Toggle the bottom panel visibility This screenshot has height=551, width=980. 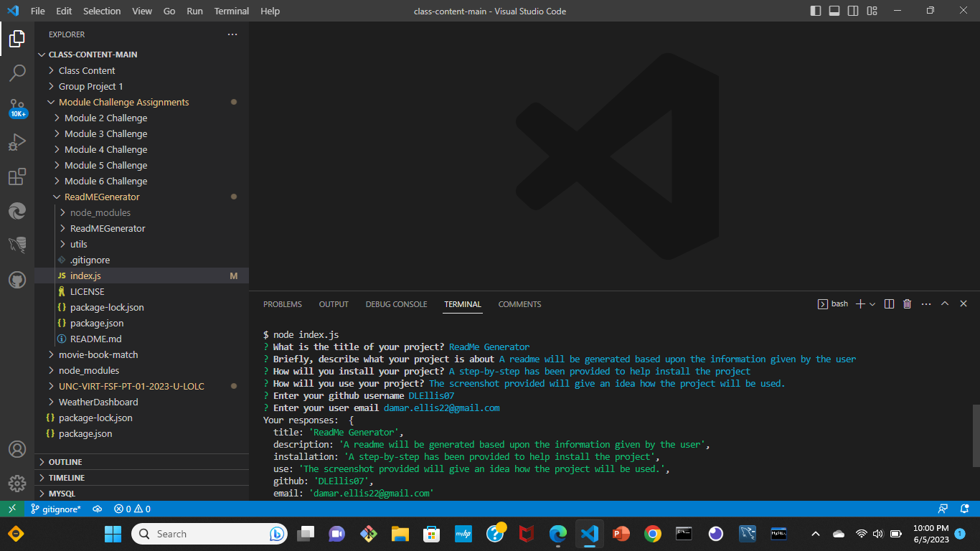pos(833,11)
